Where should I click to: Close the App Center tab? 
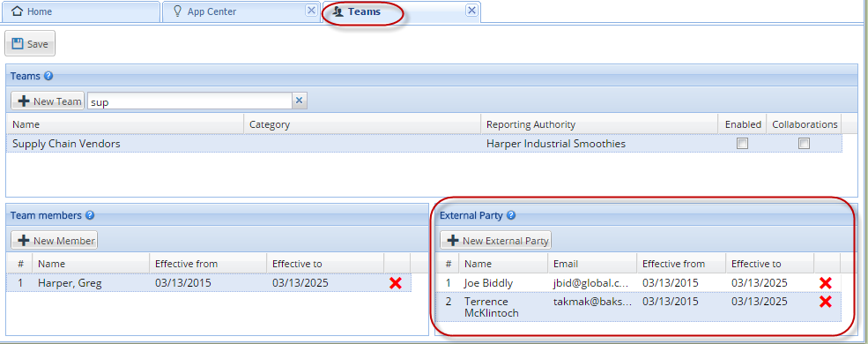click(312, 10)
